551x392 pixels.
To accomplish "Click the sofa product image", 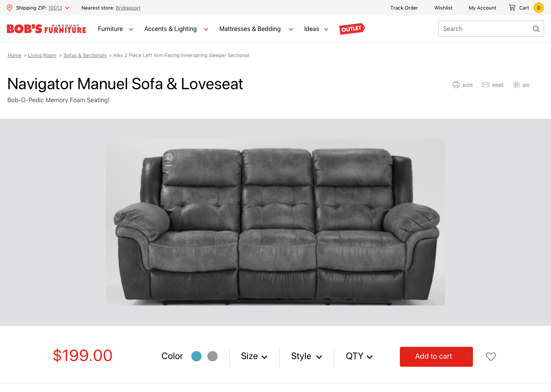I will 275,222.
